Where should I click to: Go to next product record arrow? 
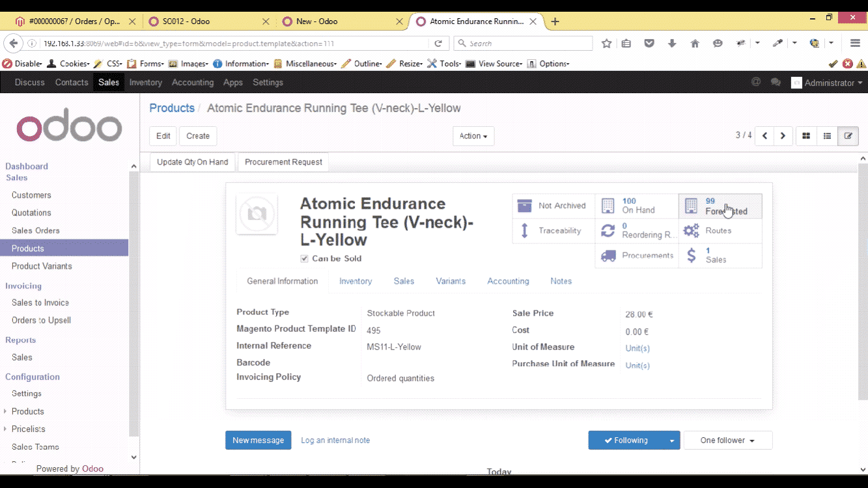(x=783, y=136)
